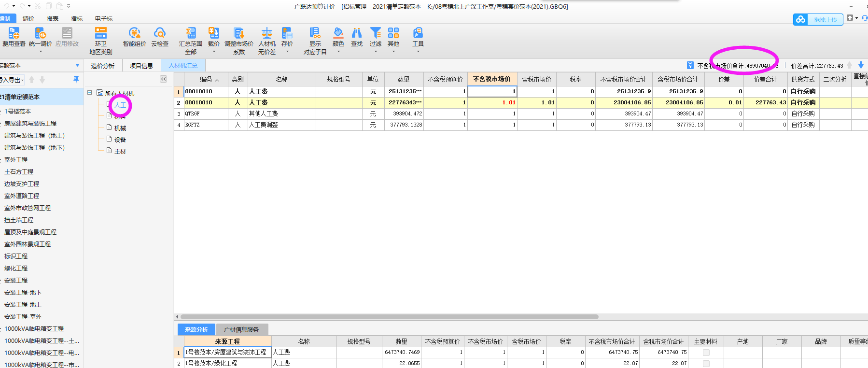This screenshot has height=368, width=868.
Task: Open the 查找 binoculars search tool
Action: point(357,38)
